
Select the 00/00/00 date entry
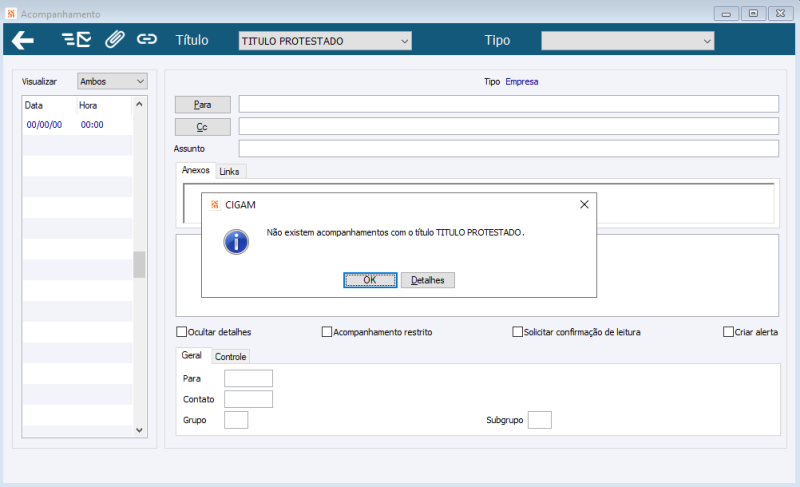click(44, 125)
